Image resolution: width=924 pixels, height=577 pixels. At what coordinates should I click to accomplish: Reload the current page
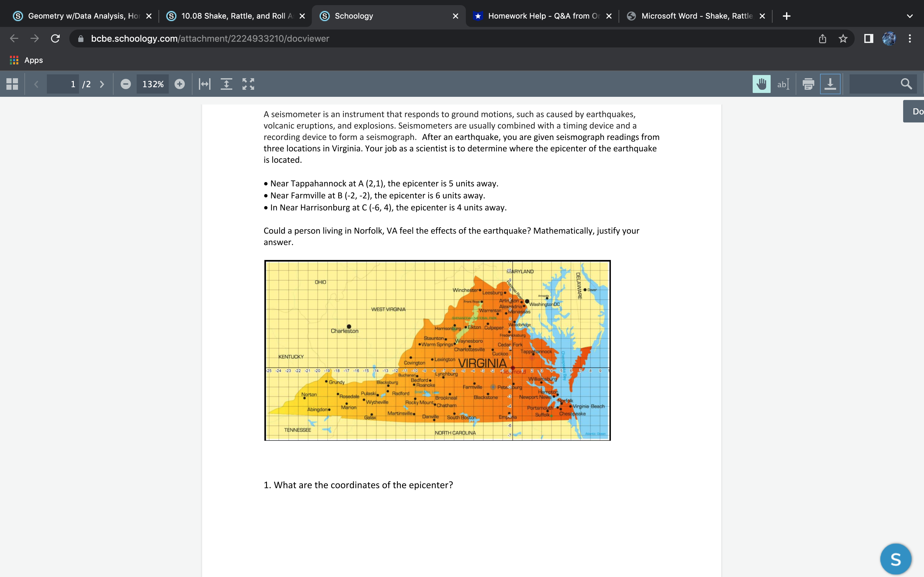pyautogui.click(x=56, y=38)
